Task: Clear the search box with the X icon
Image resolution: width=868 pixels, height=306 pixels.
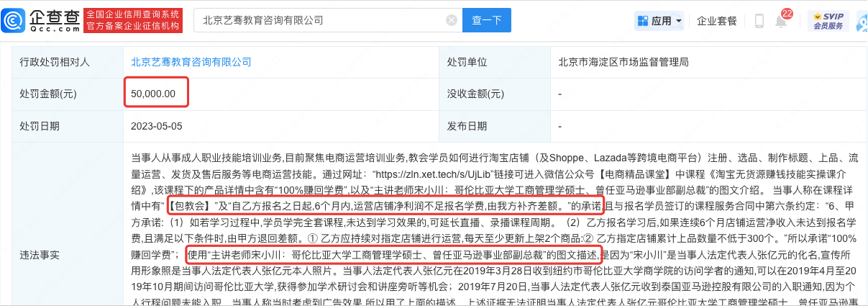Action: pos(451,21)
